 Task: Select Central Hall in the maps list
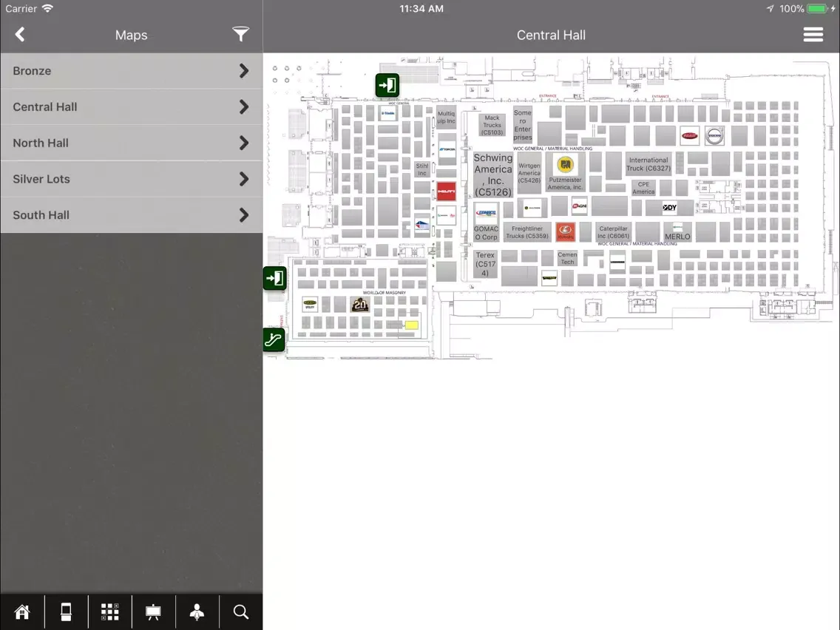pyautogui.click(x=132, y=106)
